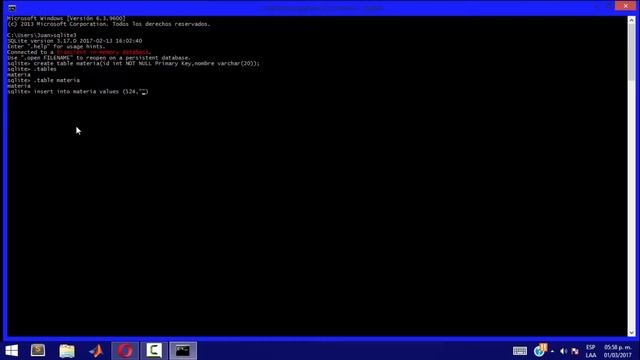Click the 'Enter ".help" for usage hints' line
This screenshot has width=640, height=360.
point(56,47)
